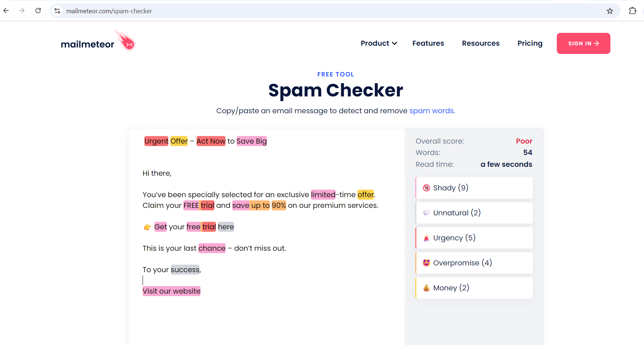
Task: Click the Shady category icon
Action: click(426, 188)
